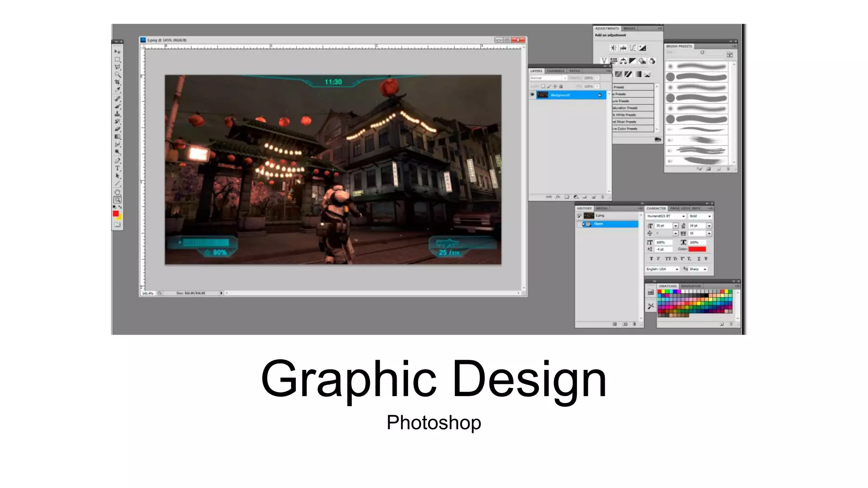Screen dimensions: 868x488
Task: Open the layer Opacity slider dropdown
Action: [x=597, y=78]
